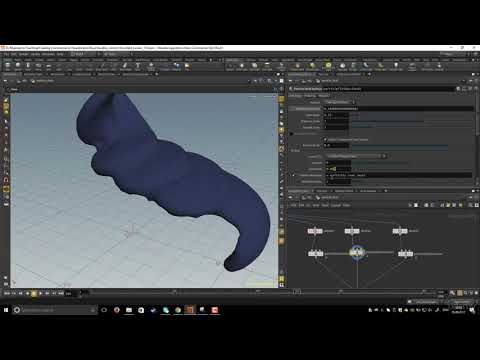The height and width of the screenshot is (360, 480).
Task: Open parameter pane gear menu
Action: click(459, 89)
